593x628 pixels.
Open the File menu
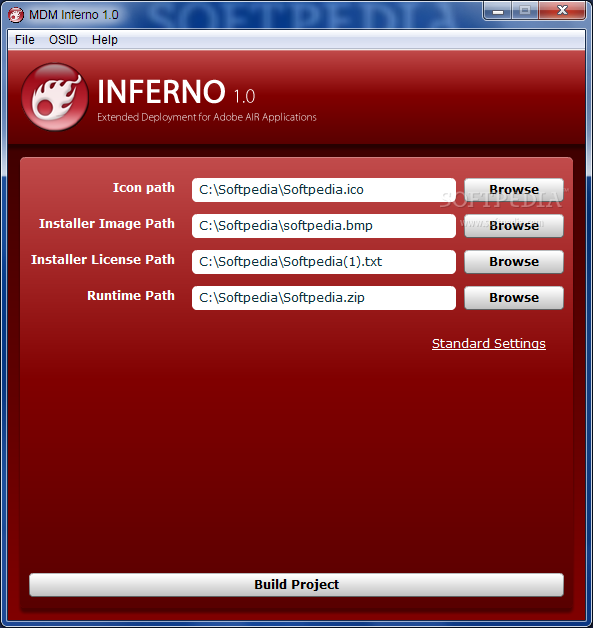[x=24, y=40]
